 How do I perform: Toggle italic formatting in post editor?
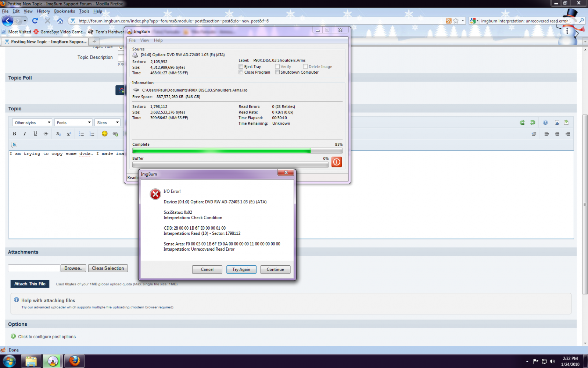(25, 134)
